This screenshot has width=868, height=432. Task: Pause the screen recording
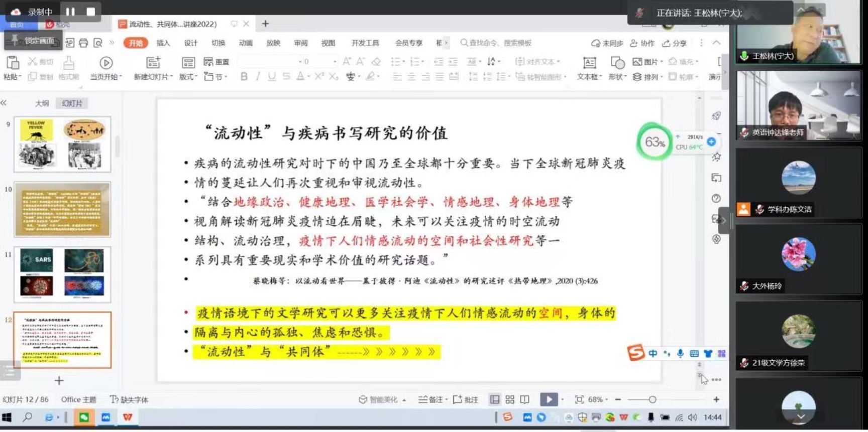pos(70,12)
